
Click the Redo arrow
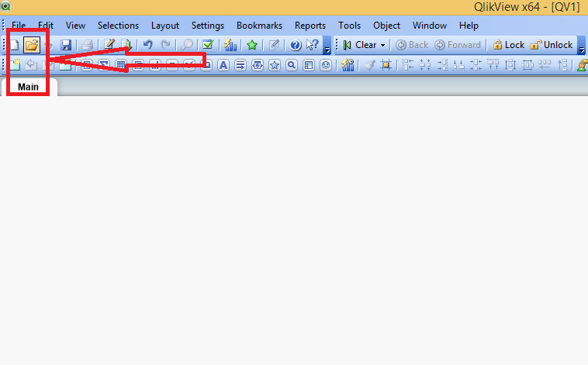165,45
